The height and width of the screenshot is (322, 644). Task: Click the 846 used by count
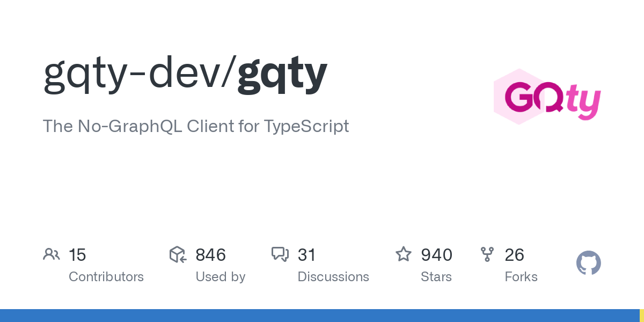point(210,255)
